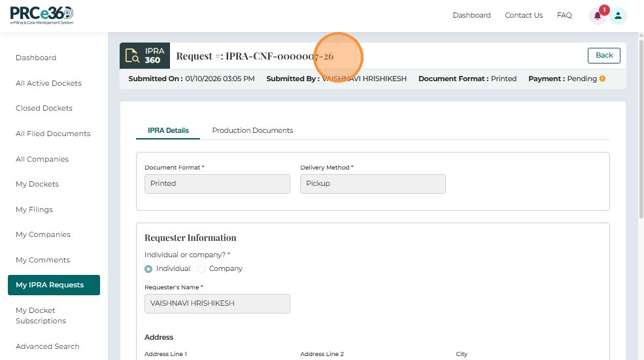Click the Payment Pending info icon
Screen dimensions: 644x360
point(602,79)
